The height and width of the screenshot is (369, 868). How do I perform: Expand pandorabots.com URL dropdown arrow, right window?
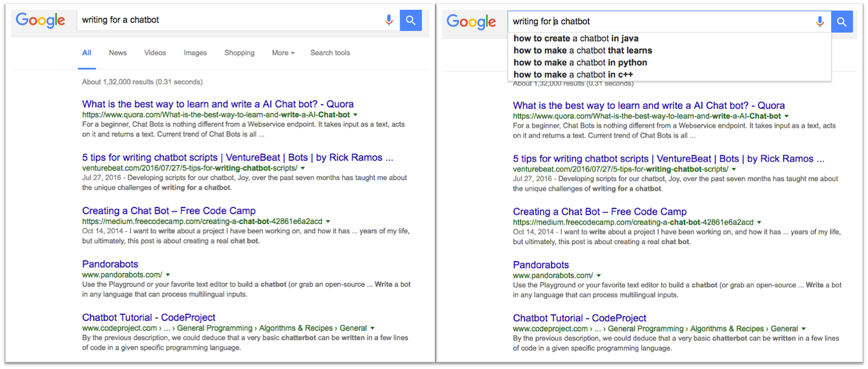[598, 276]
